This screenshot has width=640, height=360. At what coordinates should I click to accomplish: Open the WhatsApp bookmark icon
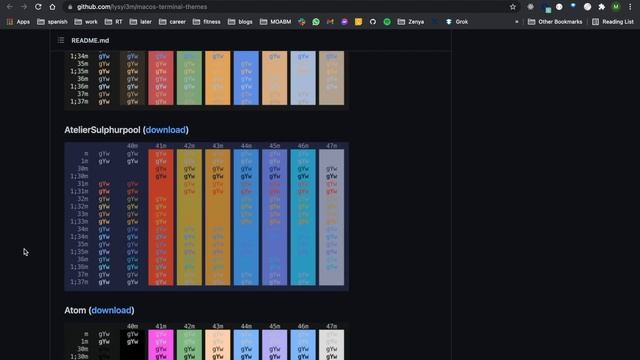tap(316, 22)
